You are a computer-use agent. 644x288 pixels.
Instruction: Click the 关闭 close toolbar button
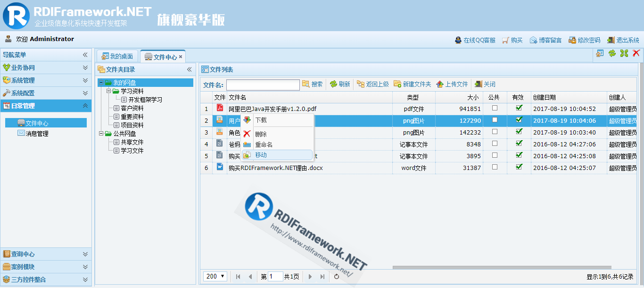pos(485,84)
